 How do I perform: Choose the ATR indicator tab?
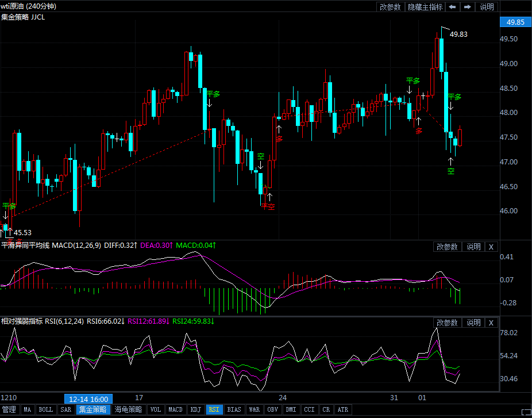pyautogui.click(x=342, y=410)
